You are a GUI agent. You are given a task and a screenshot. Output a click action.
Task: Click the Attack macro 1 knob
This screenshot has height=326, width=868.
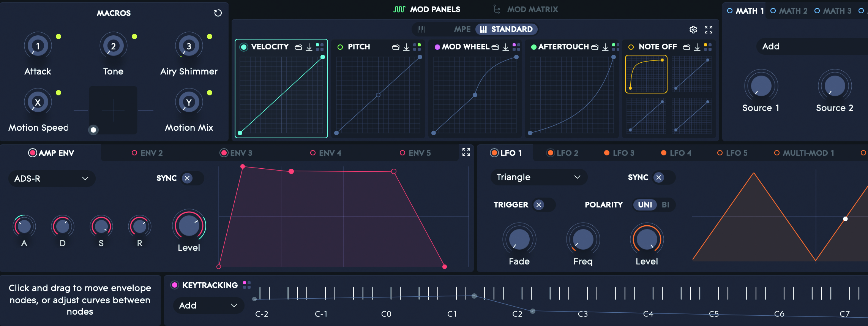tap(38, 46)
